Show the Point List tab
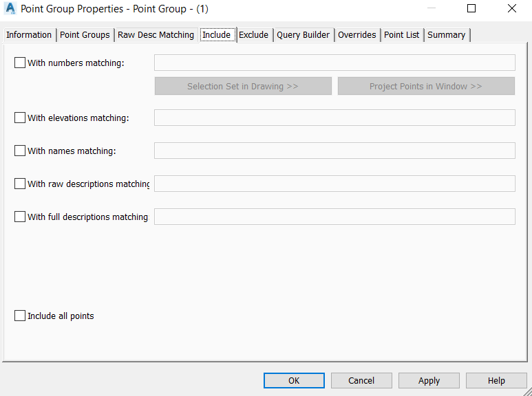The image size is (532, 396). tap(402, 35)
